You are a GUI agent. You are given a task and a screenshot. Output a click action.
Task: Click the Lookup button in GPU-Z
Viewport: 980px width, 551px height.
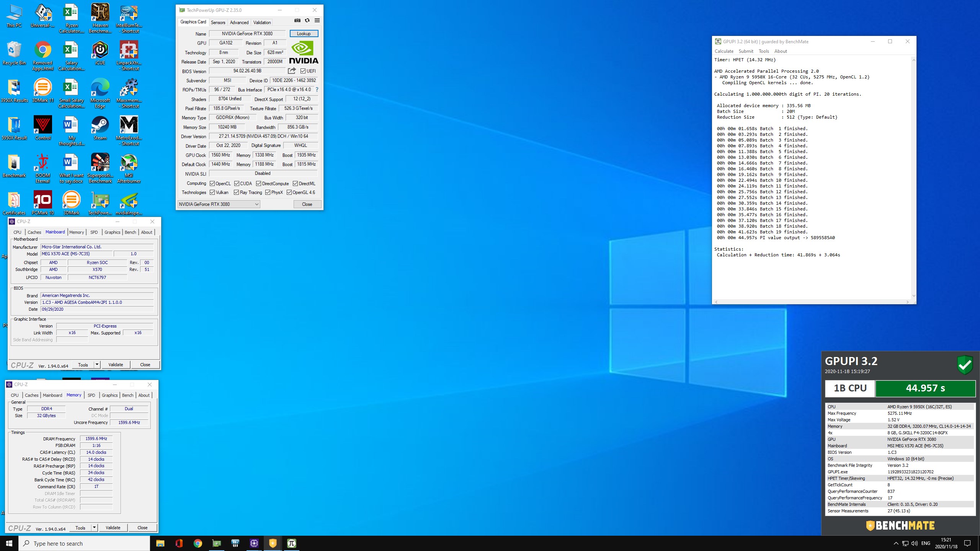tap(304, 34)
